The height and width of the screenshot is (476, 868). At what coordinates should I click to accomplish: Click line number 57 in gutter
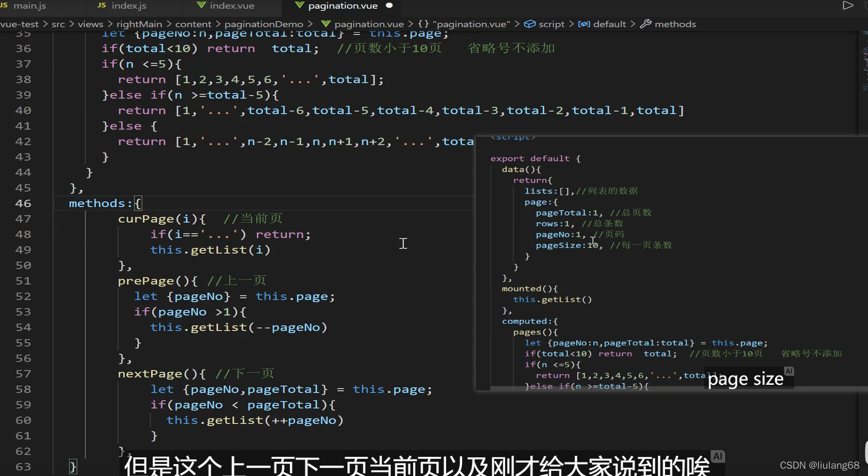[23, 373]
